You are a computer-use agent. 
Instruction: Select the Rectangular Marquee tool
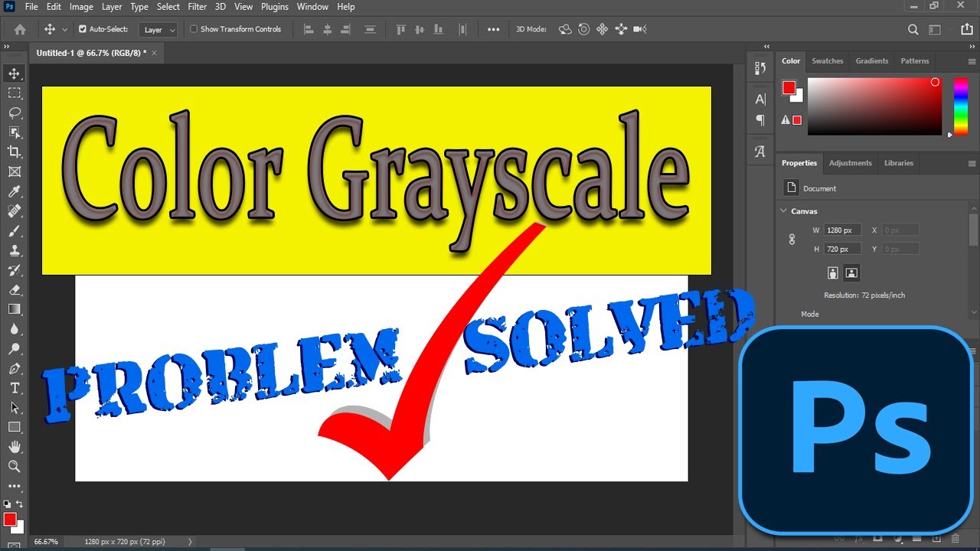[15, 93]
